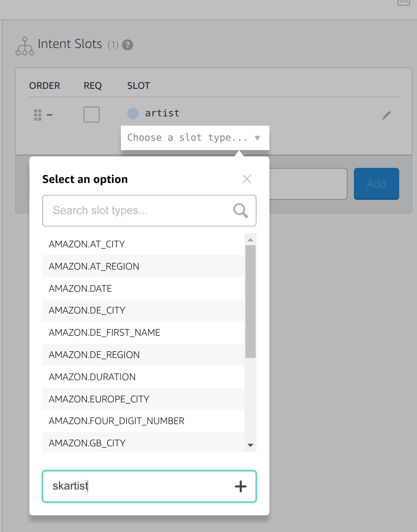Click the plus icon to add skartist type
This screenshot has height=532, width=417.
coord(241,487)
